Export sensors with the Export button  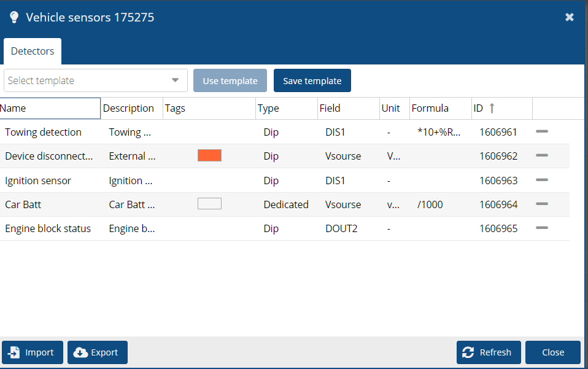click(97, 352)
